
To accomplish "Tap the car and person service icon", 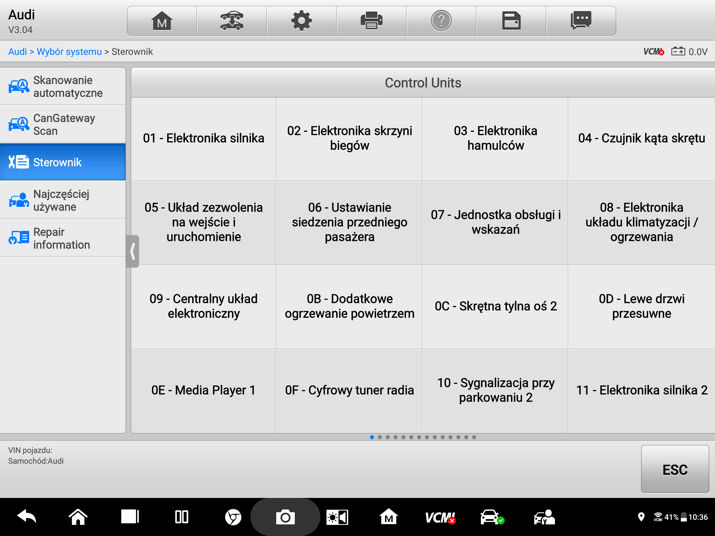I will (544, 517).
